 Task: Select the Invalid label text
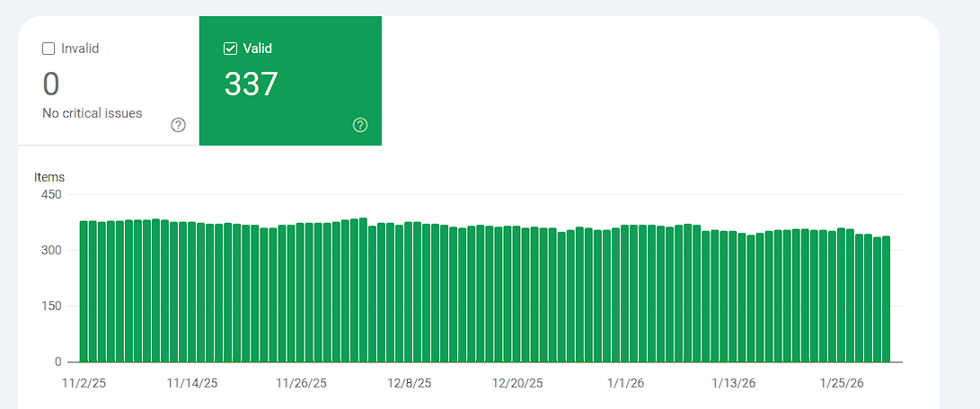80,49
